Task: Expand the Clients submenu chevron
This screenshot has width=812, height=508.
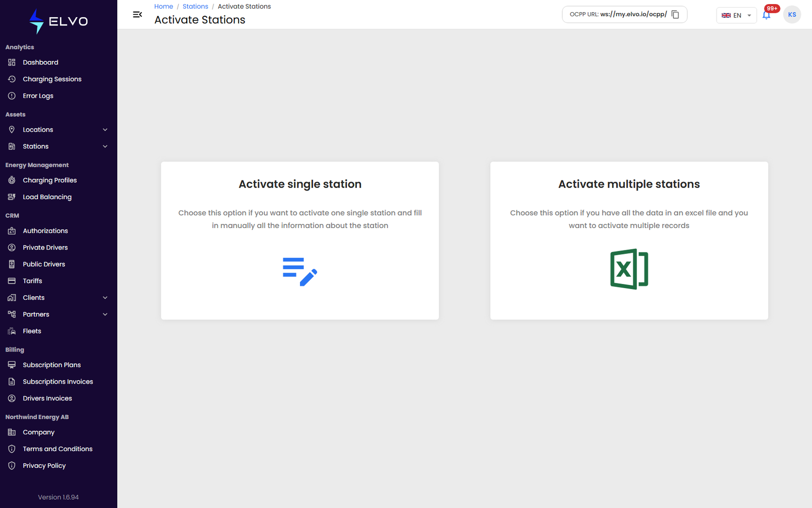Action: tap(105, 298)
